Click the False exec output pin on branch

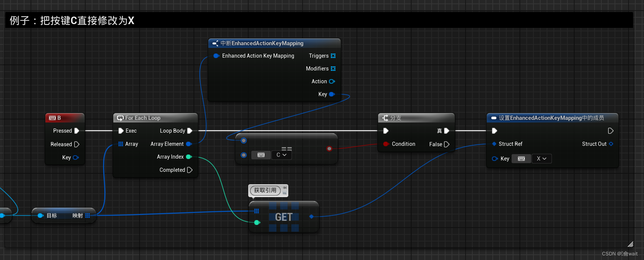[447, 144]
